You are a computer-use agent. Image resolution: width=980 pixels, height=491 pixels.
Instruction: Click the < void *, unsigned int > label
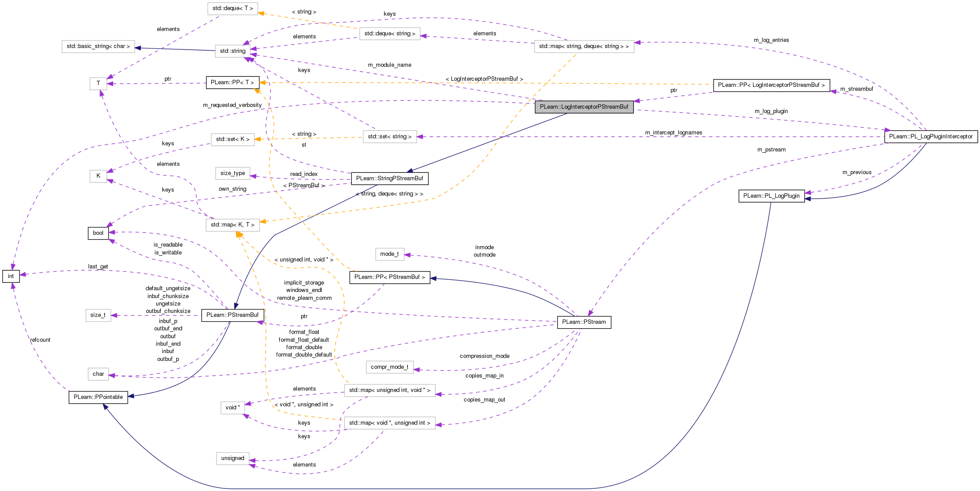coord(304,405)
